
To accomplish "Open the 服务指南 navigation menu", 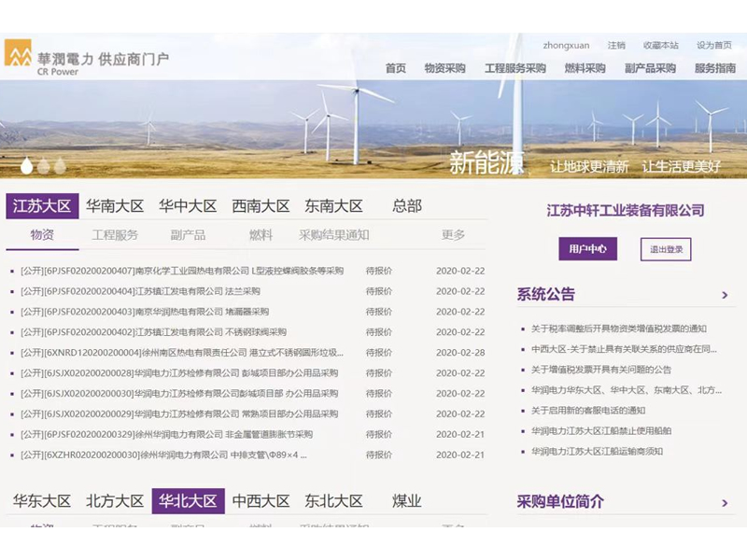I will click(715, 68).
